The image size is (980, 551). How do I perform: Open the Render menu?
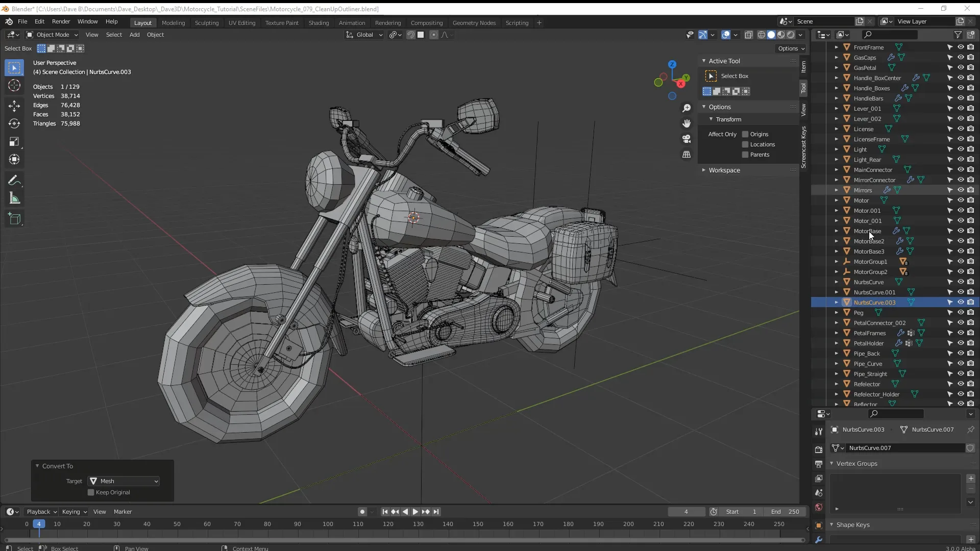(x=61, y=21)
